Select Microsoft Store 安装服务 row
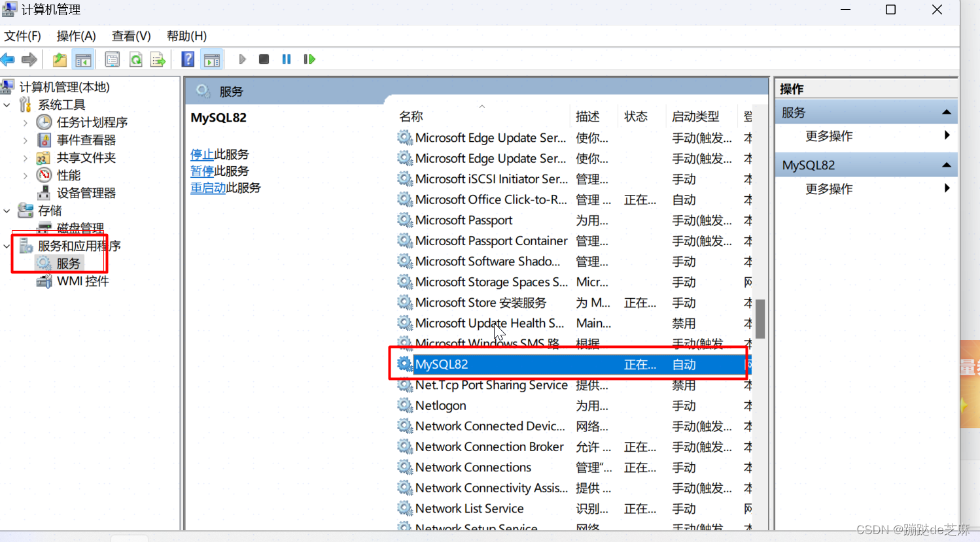This screenshot has width=980, height=542. point(574,303)
